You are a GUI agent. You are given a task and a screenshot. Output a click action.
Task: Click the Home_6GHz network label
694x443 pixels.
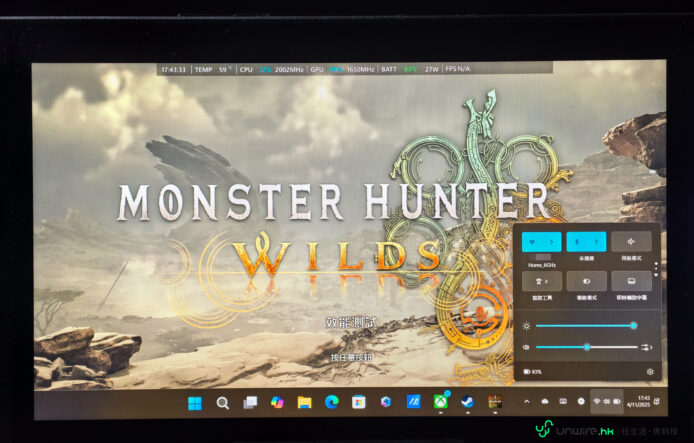542,265
